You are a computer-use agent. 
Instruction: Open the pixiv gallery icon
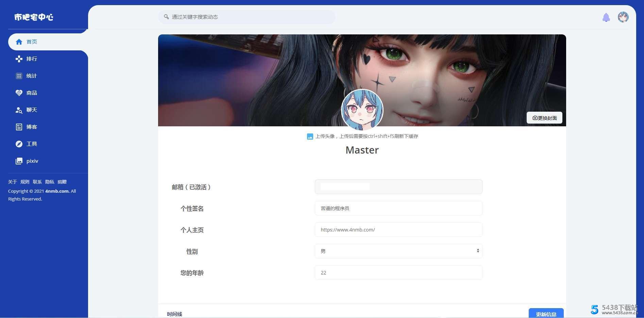19,161
